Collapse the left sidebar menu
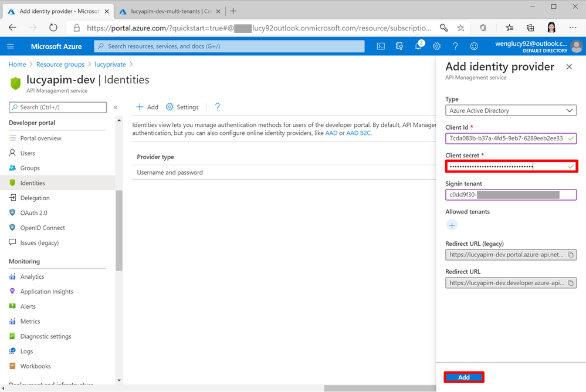 [116, 107]
